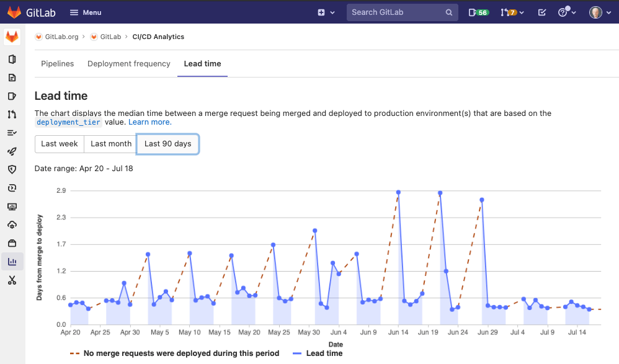619x364 pixels.
Task: Select the 'Last 90 days' time range option
Action: (x=167, y=144)
